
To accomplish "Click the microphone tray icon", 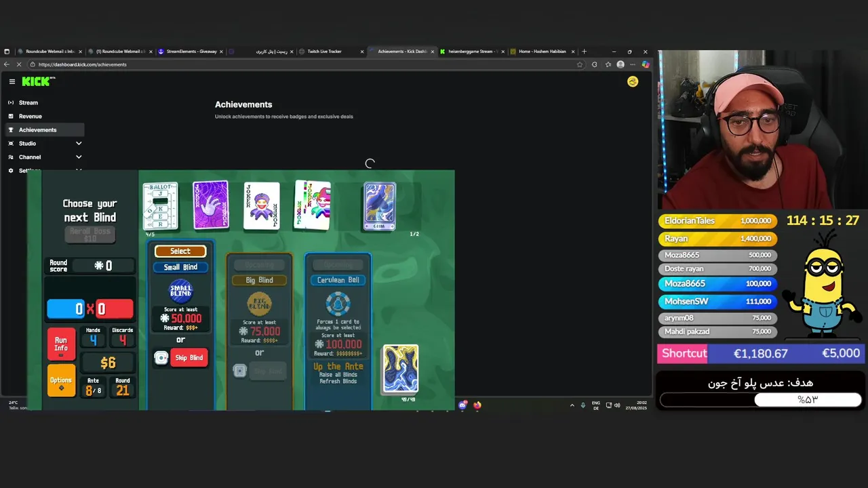I will coord(583,405).
